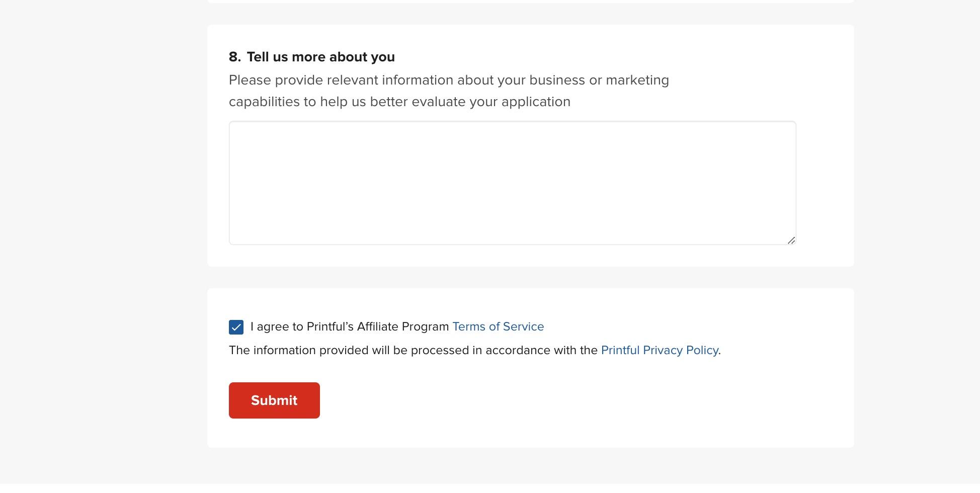Screen dimensions: 980x493
Task: Click the word 'application' in the description
Action: (536, 102)
